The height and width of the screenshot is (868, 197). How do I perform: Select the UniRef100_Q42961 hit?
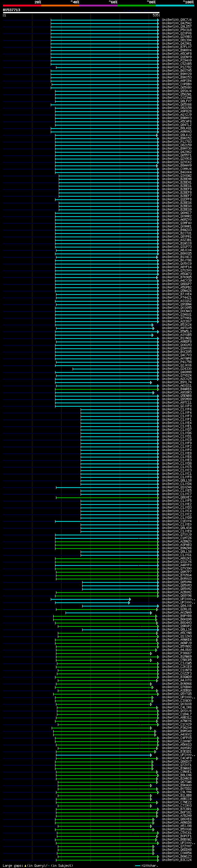pos(176,43)
